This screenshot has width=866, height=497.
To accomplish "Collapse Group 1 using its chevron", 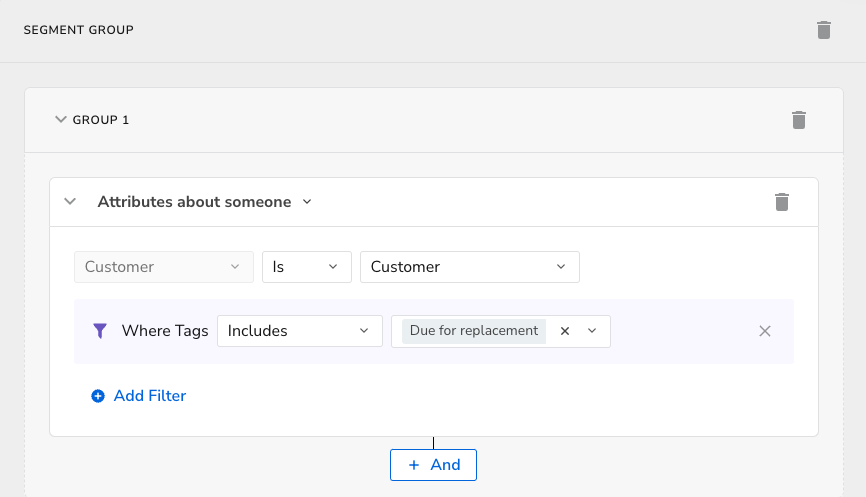I will (x=60, y=120).
